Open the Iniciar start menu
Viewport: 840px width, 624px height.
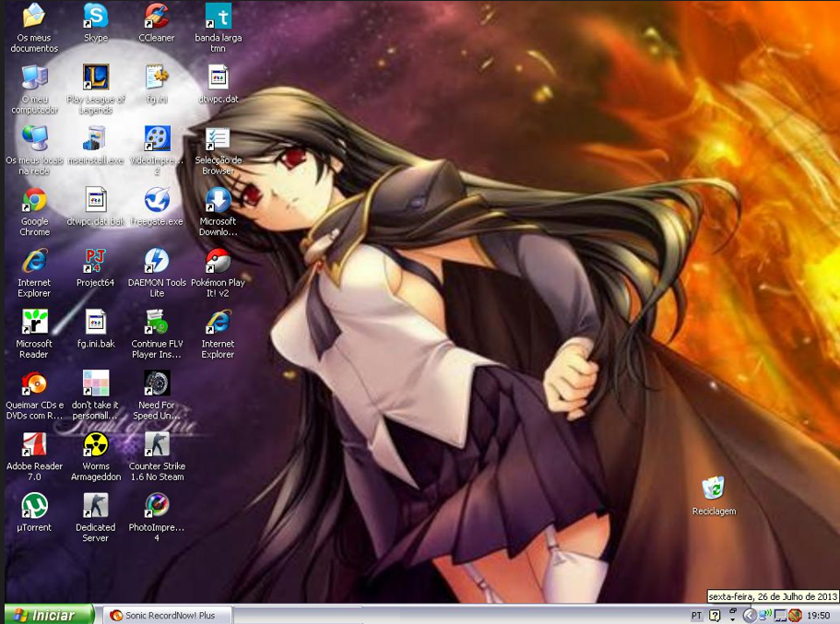tap(49, 615)
